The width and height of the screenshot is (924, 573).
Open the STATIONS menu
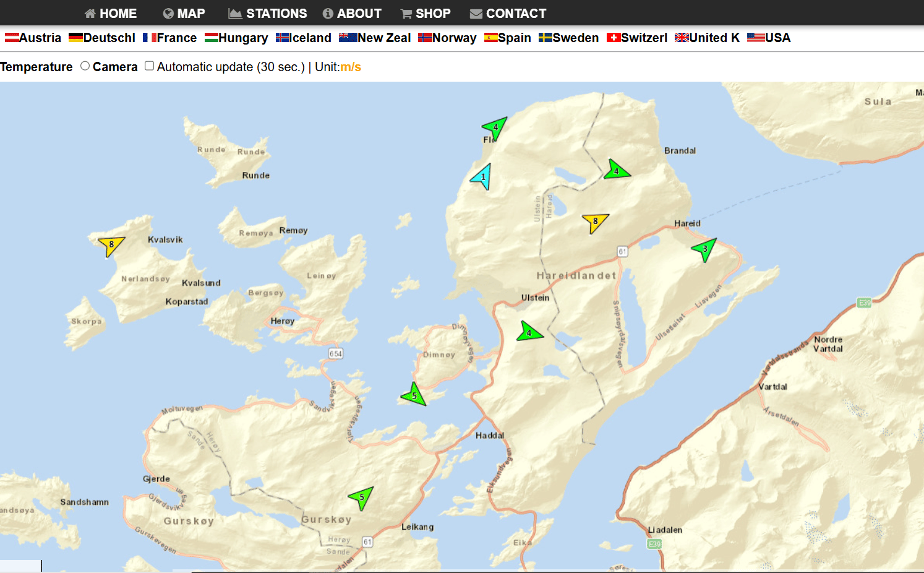coord(268,13)
